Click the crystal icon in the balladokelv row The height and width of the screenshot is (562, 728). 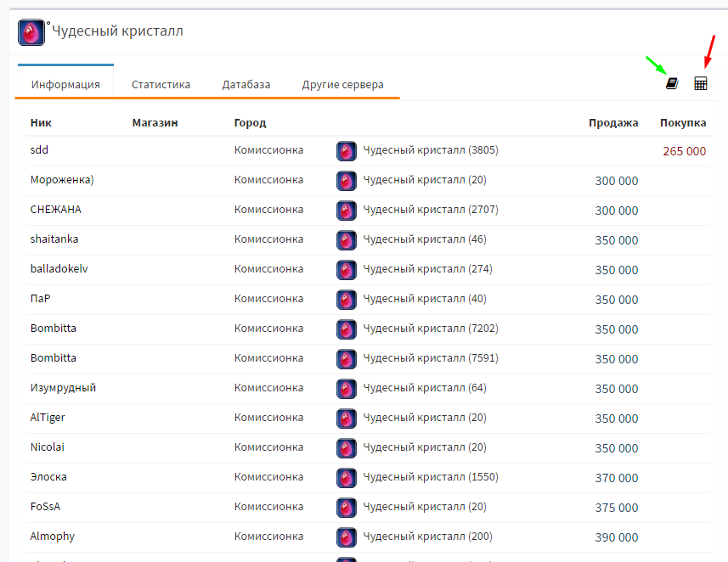pos(347,270)
